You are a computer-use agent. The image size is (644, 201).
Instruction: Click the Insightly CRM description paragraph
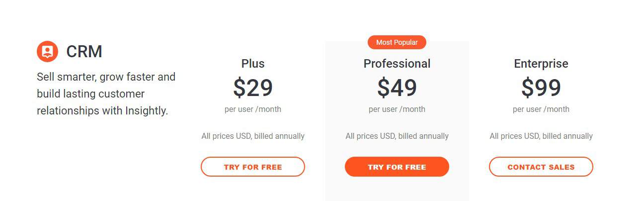pos(106,94)
